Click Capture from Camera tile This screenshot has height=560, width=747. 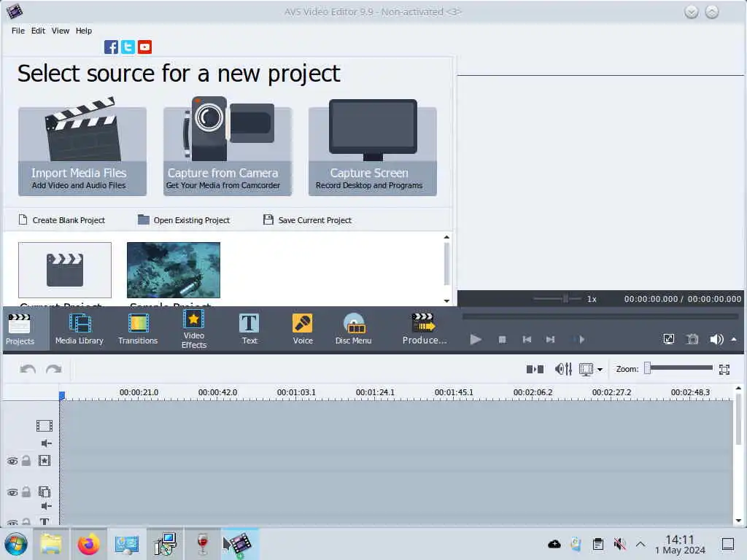(228, 147)
